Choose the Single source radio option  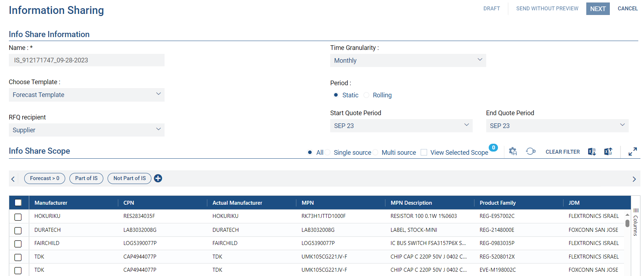[327, 153]
